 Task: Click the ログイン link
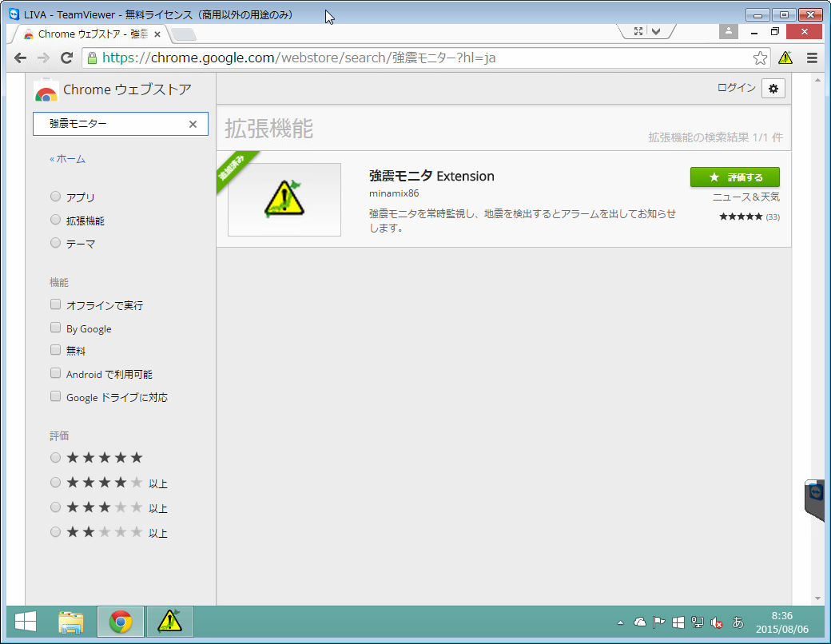tap(736, 88)
